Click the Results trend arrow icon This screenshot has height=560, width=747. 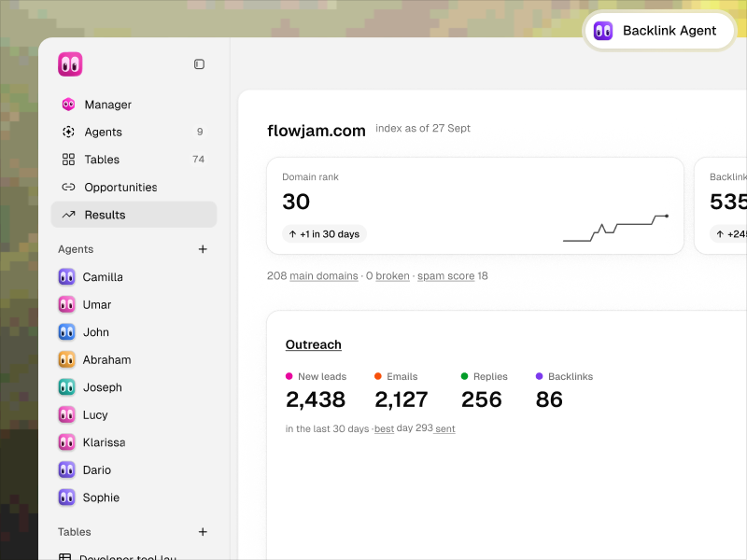68,215
